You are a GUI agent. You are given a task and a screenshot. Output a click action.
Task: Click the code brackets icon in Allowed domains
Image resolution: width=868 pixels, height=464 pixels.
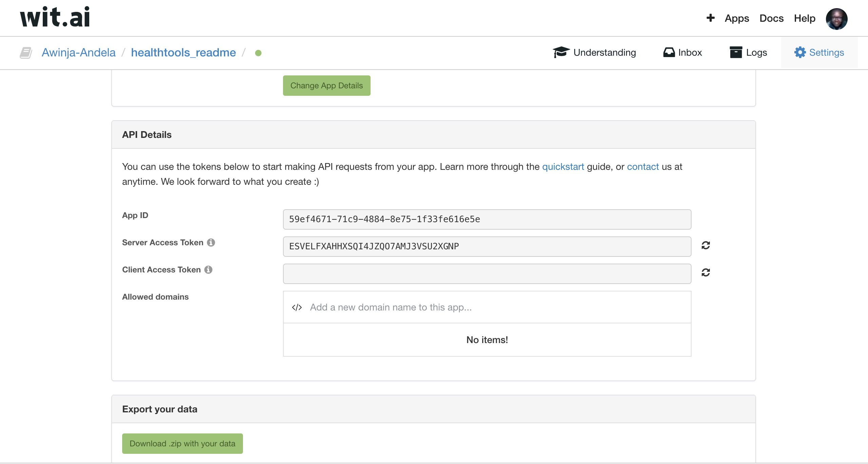(x=297, y=307)
